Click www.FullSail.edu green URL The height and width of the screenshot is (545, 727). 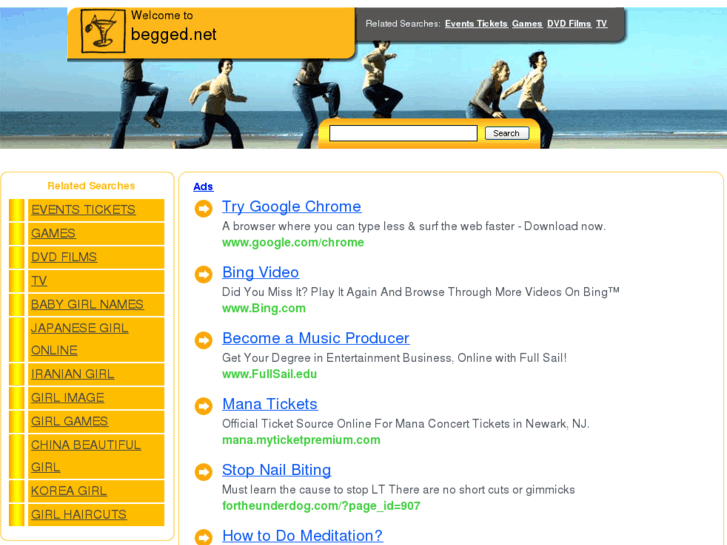(269, 374)
